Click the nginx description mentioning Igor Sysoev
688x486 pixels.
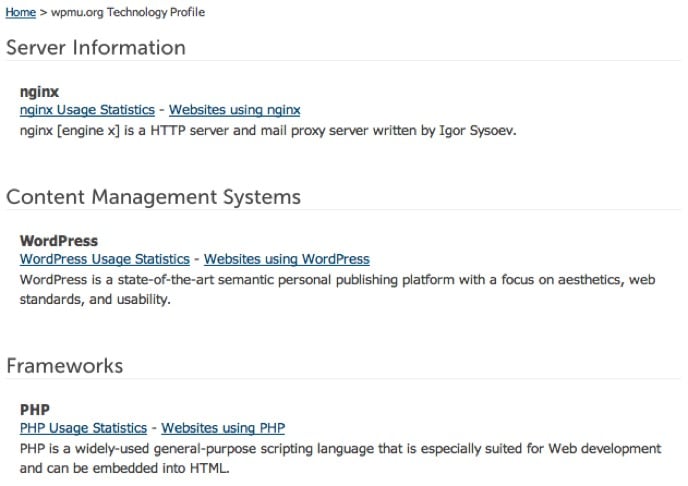268,131
